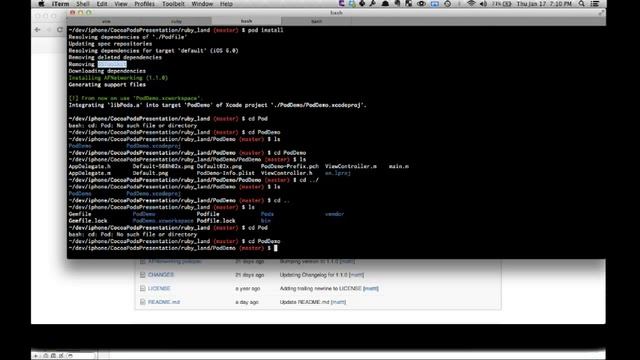Click the CHANGES file icon
640x360 pixels.
point(142,275)
